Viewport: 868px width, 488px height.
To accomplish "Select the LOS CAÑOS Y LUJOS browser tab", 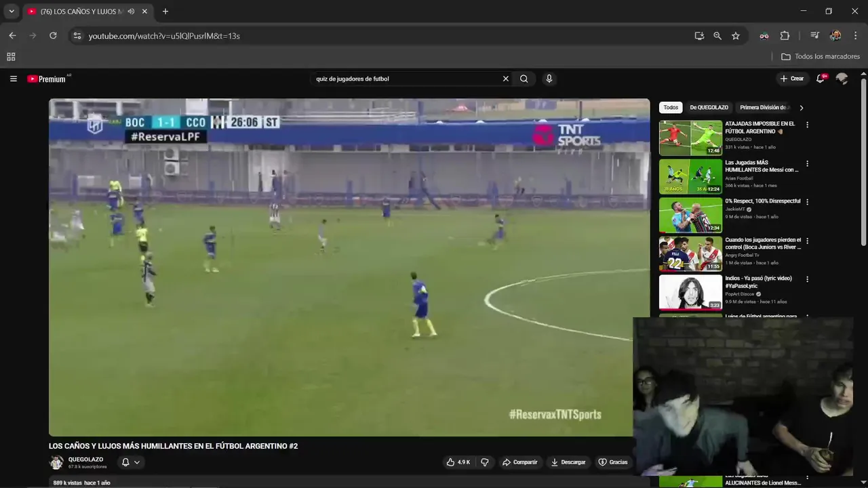I will click(x=87, y=12).
